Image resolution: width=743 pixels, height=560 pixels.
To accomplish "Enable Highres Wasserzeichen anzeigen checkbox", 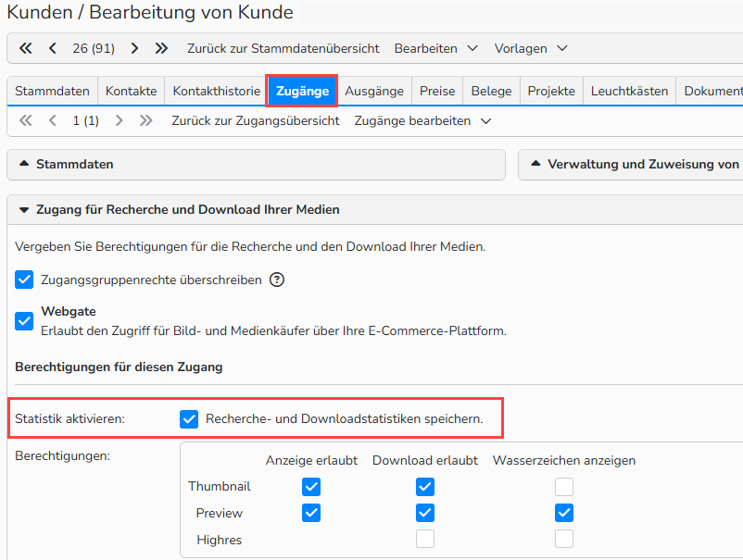I will pos(564,539).
